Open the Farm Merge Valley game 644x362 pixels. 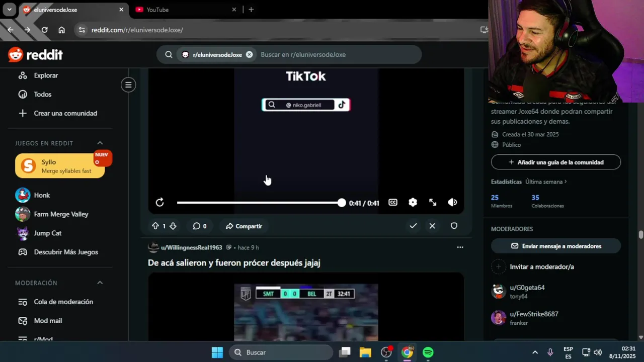(60, 214)
